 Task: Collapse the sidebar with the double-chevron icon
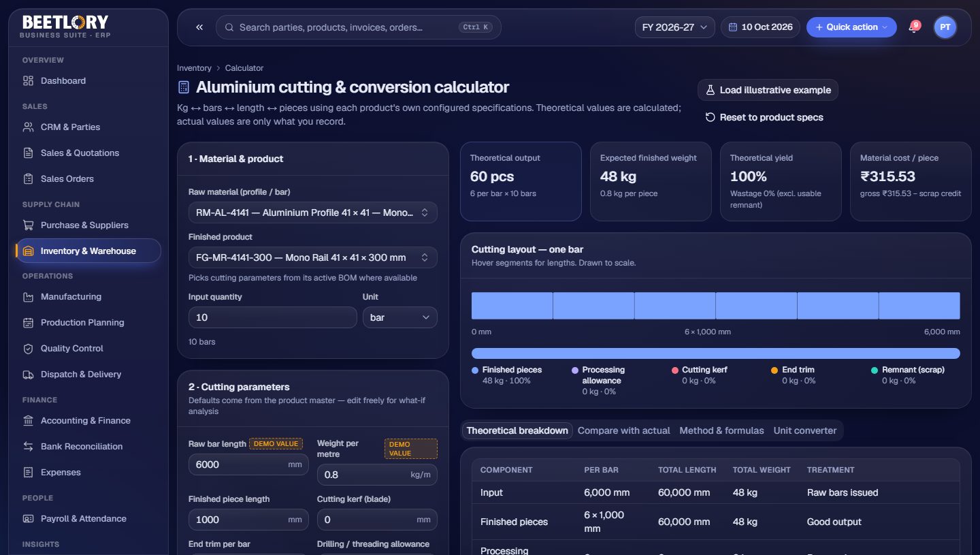(199, 27)
